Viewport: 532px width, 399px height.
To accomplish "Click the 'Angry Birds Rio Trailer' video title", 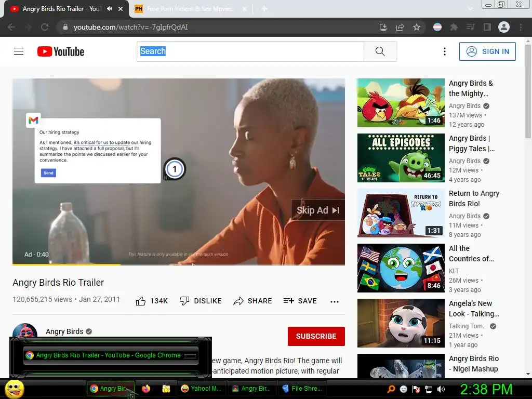I will click(x=58, y=283).
